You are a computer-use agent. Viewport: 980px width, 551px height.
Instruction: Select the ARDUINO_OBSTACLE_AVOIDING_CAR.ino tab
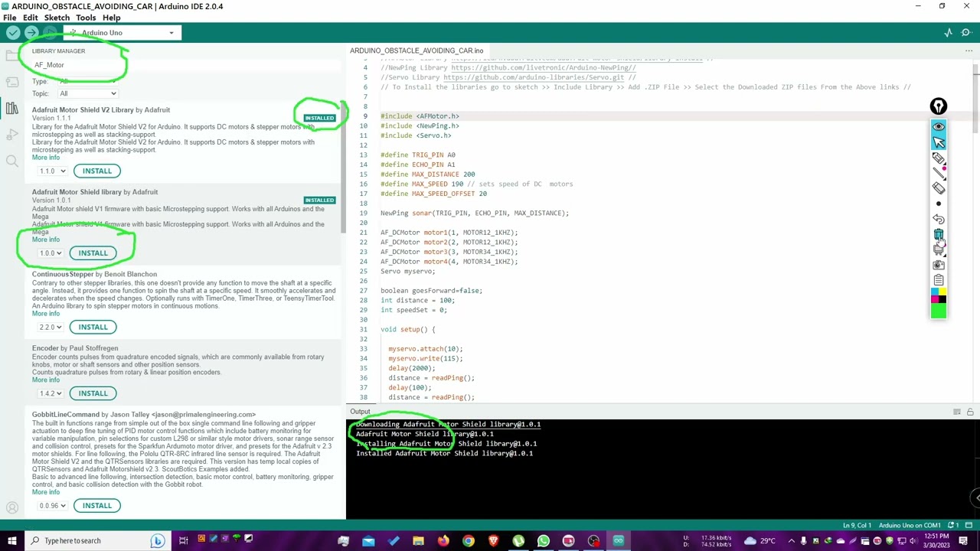416,51
